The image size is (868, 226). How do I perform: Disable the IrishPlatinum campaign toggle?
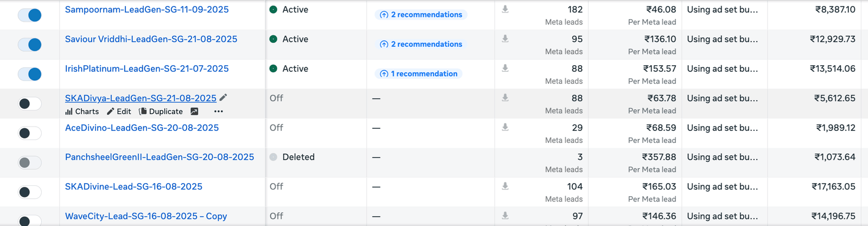click(30, 74)
